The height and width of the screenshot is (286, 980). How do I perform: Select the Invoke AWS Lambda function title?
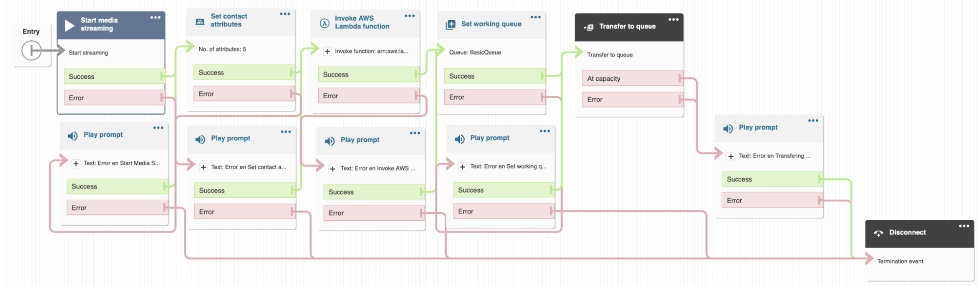coord(362,23)
